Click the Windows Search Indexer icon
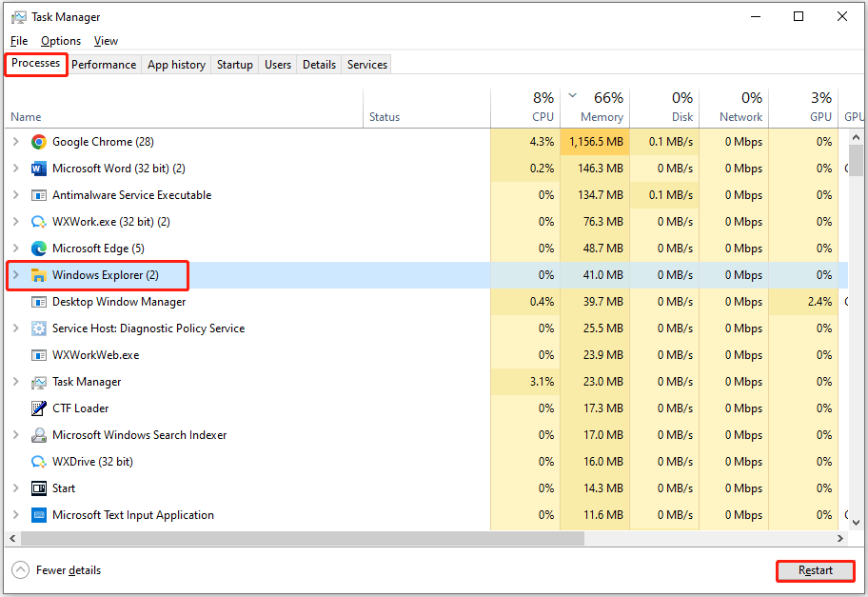The image size is (868, 597). tap(39, 435)
